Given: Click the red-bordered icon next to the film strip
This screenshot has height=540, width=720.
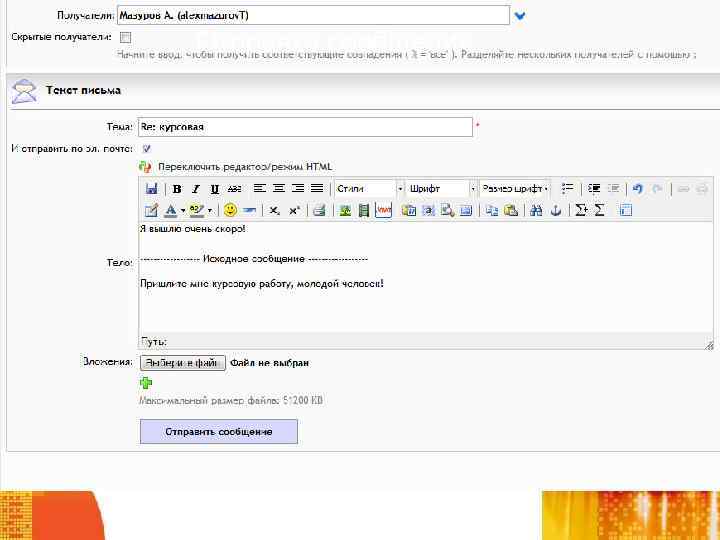Looking at the screenshot, I should [383, 210].
